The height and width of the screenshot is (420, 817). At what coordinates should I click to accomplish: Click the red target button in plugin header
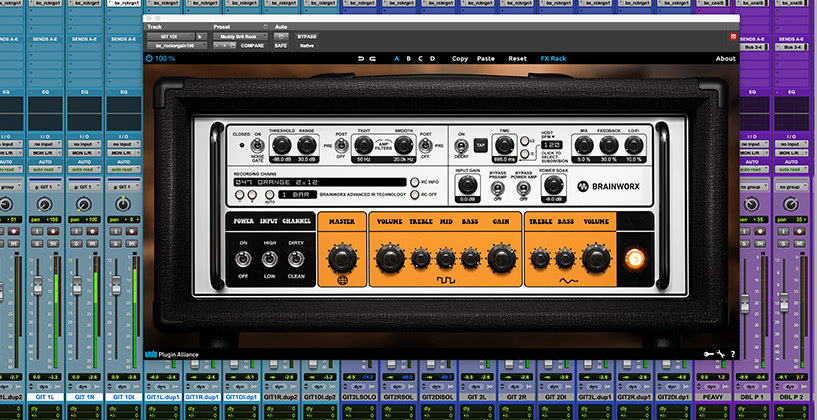734,36
